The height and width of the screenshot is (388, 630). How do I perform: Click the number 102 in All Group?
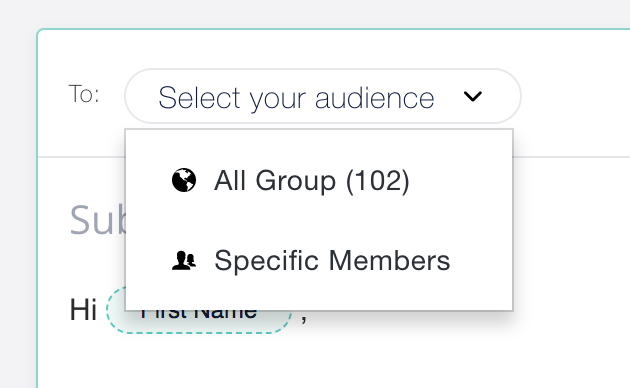377,180
